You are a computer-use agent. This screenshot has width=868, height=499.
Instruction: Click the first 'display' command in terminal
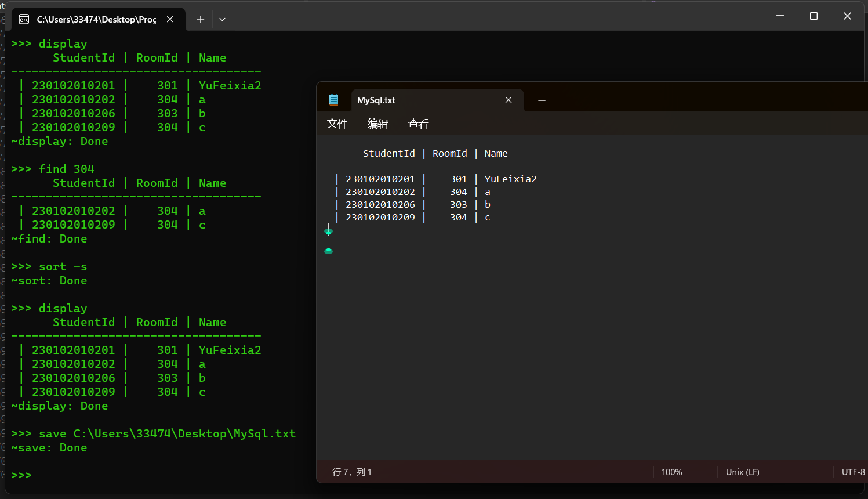coord(63,44)
